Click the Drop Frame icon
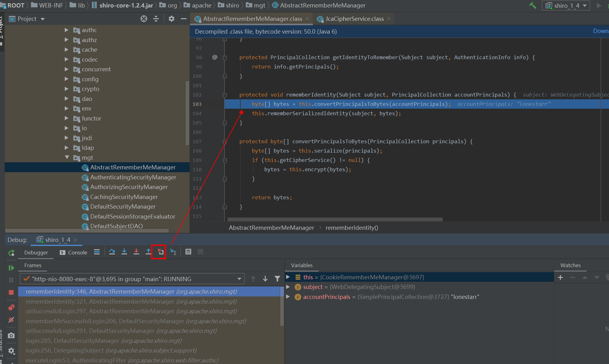This screenshot has width=609, height=364. coord(161,252)
